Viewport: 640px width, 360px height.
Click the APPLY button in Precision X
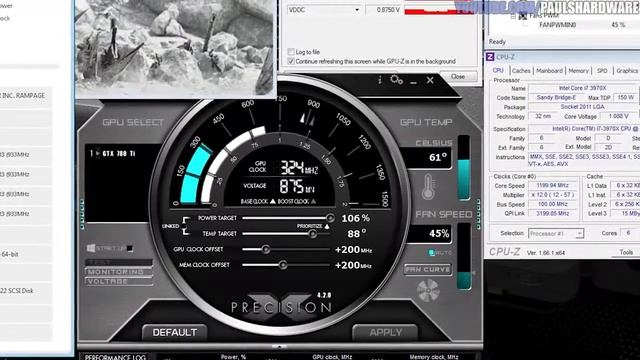tap(385, 332)
